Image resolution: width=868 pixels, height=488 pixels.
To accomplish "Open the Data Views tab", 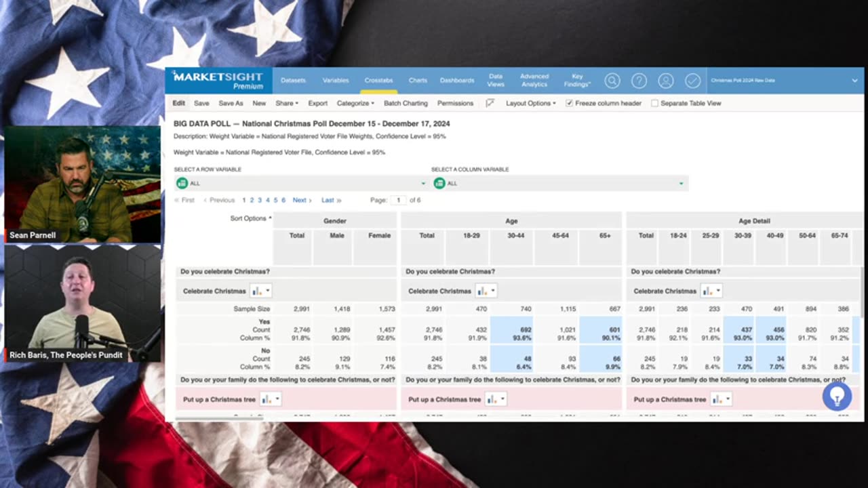I will (x=496, y=81).
